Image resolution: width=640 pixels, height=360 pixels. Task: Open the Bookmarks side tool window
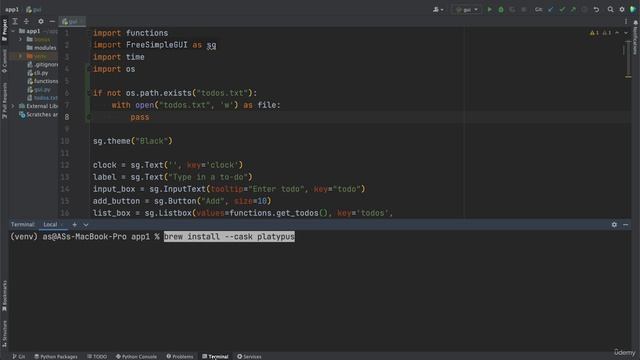(x=4, y=296)
